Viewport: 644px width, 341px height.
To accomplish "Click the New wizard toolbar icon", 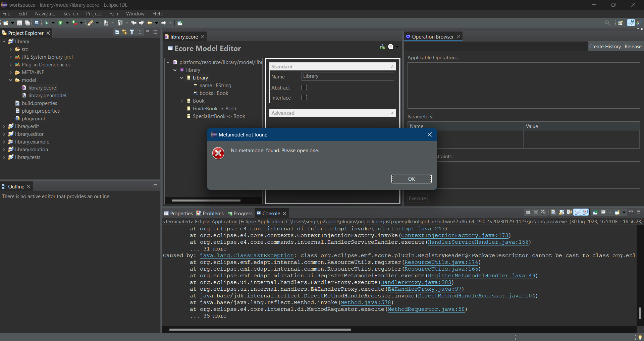I will [x=6, y=23].
